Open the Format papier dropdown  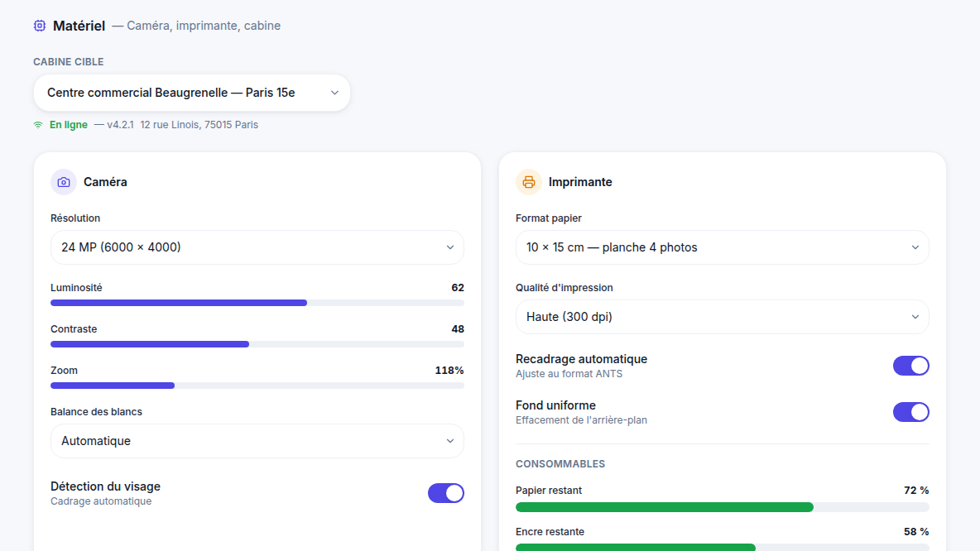click(722, 247)
